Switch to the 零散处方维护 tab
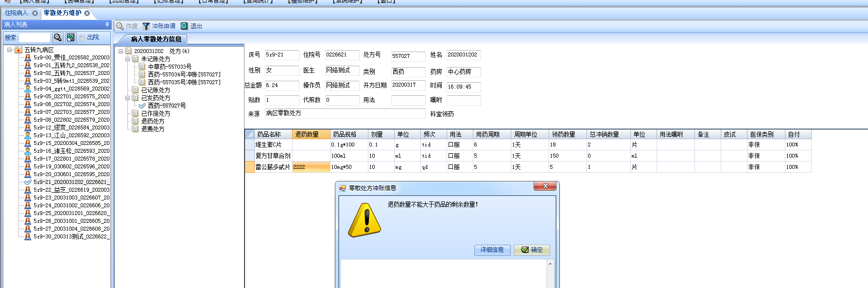The height and width of the screenshot is (288, 868). (62, 13)
